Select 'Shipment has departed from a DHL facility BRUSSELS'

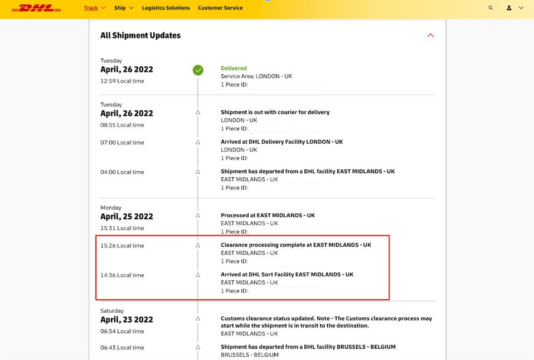click(308, 347)
